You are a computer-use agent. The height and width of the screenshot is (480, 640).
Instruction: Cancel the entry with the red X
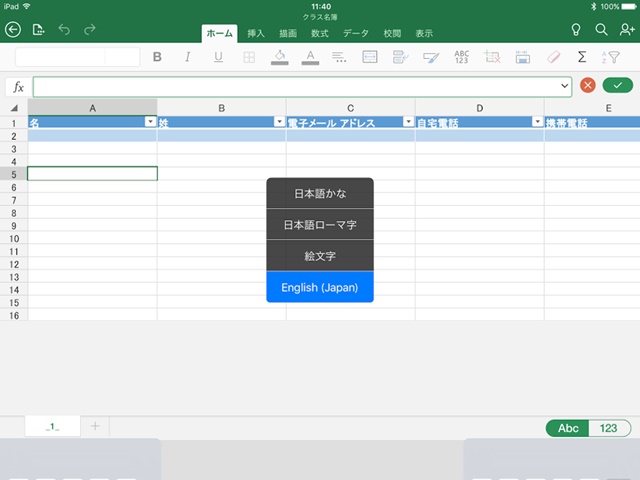(588, 85)
